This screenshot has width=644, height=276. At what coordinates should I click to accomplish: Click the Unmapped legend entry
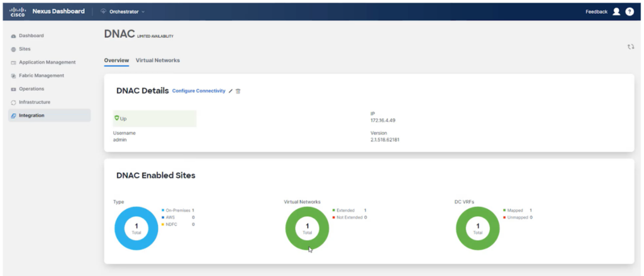coord(518,218)
